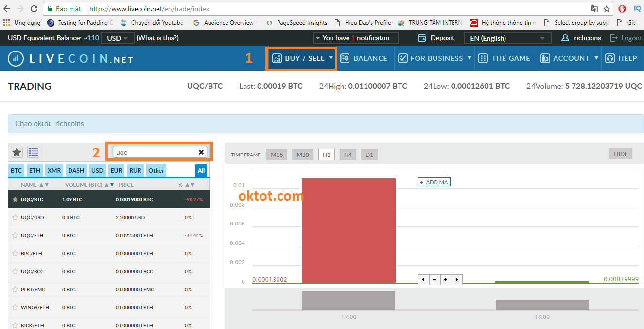Click the currency search input field

[x=155, y=152]
